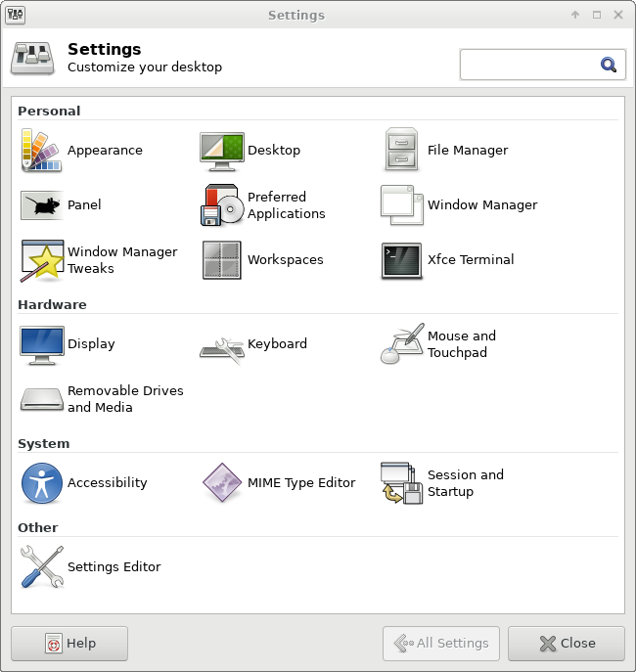Open Workspaces settings
Image resolution: width=636 pixels, height=672 pixels.
261,260
